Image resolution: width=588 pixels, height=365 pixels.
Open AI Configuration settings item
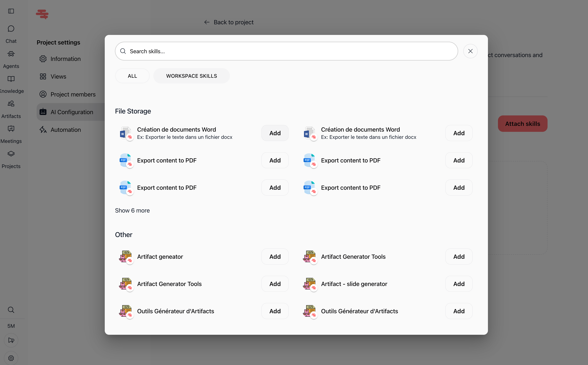[71, 112]
